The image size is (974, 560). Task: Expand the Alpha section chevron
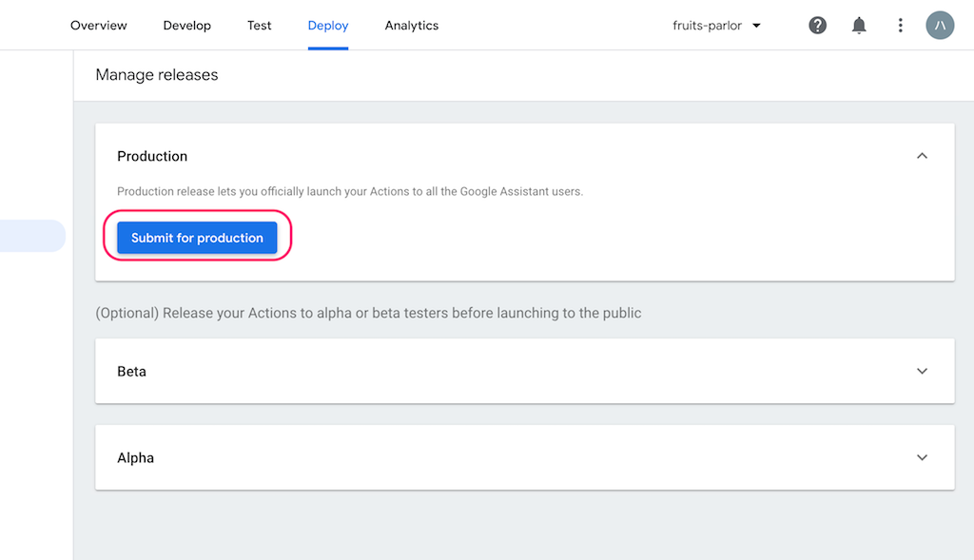[x=921, y=457]
